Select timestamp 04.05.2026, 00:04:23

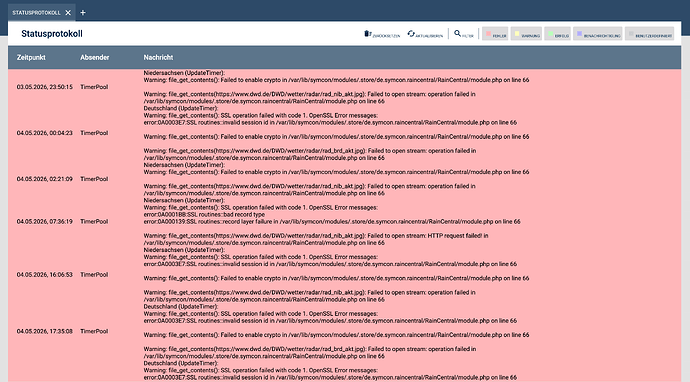(x=44, y=133)
